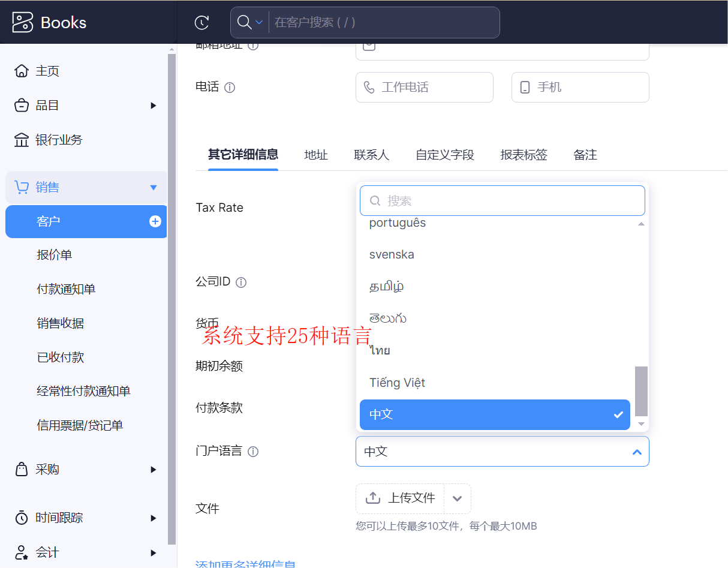Click the upload arrow icon on 上传文件
728x568 pixels.
coord(372,498)
